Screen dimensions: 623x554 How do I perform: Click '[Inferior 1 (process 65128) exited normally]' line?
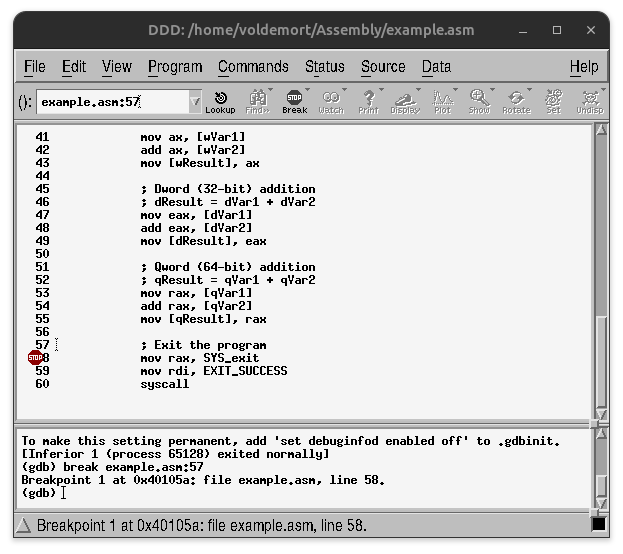tap(175, 454)
